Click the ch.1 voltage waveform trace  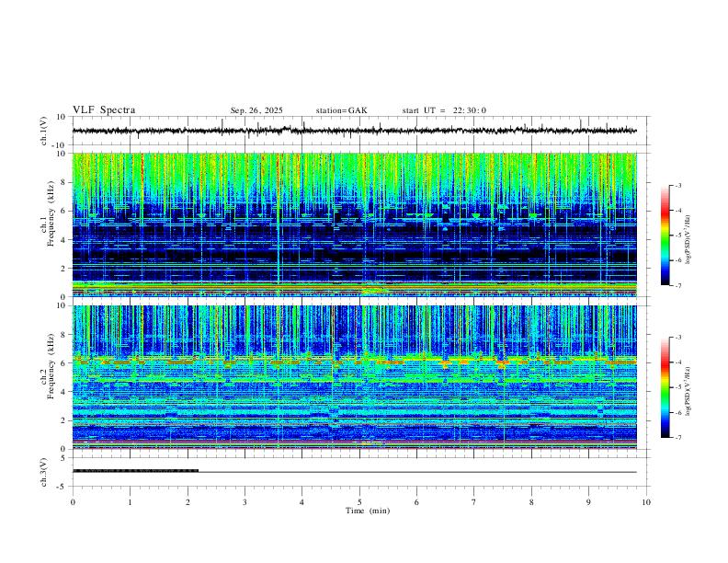coord(355,131)
